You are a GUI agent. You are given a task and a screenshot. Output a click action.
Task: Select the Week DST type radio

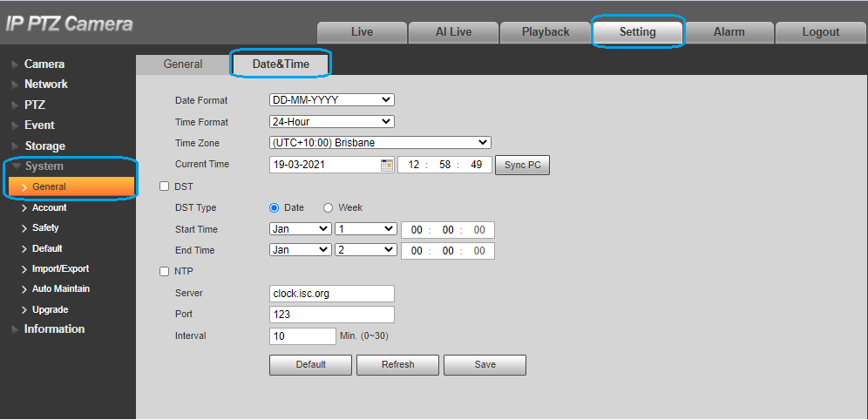328,208
